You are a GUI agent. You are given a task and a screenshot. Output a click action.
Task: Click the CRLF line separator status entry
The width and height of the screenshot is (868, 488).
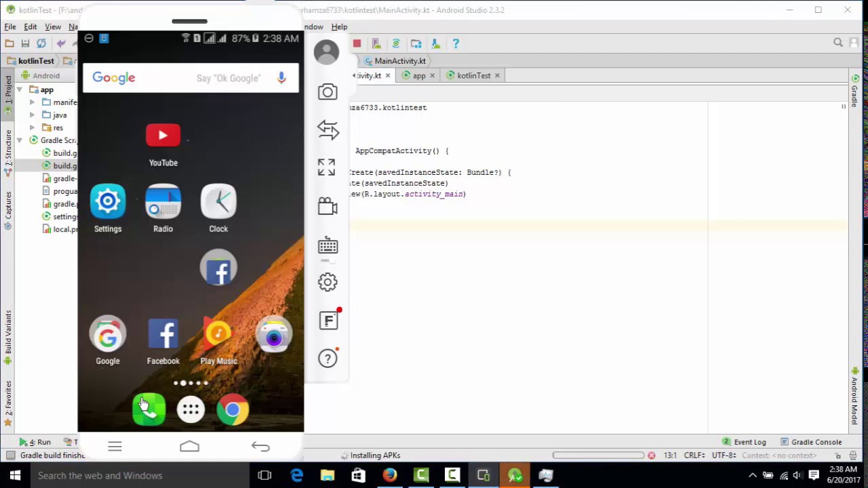click(x=695, y=455)
